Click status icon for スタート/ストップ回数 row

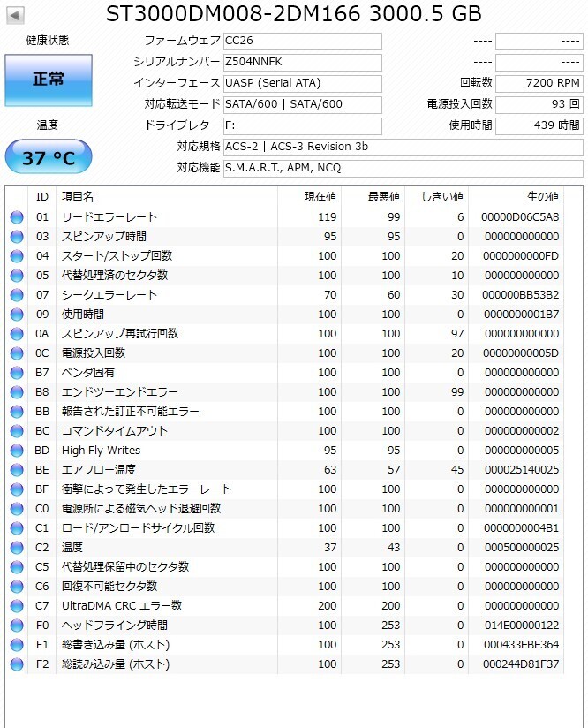tap(17, 256)
